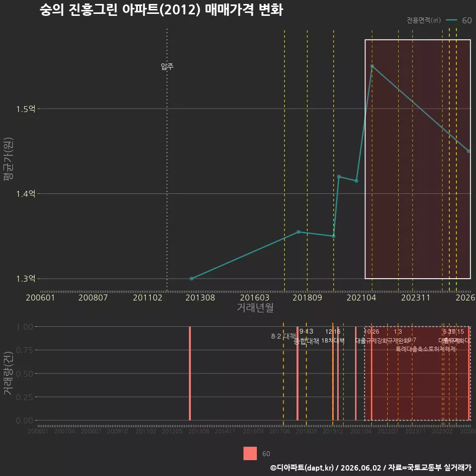Click the '60' label in the top legend

coord(467,20)
